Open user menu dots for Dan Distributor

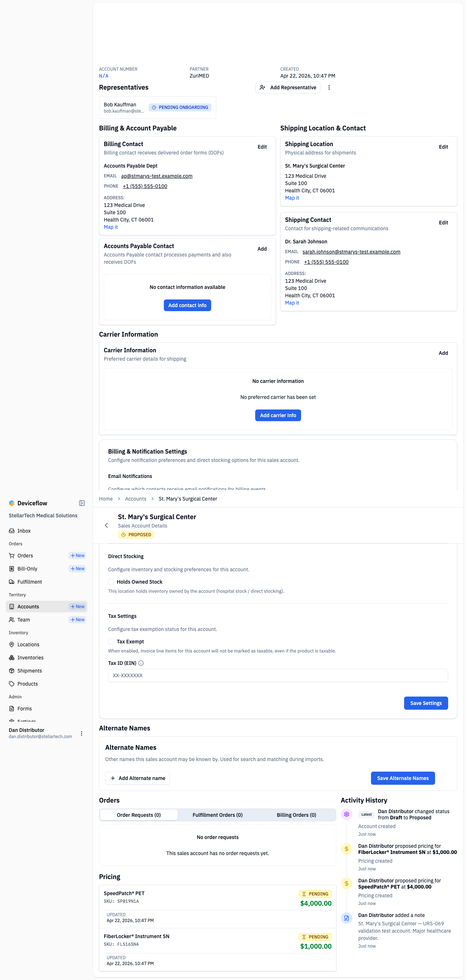click(x=81, y=733)
